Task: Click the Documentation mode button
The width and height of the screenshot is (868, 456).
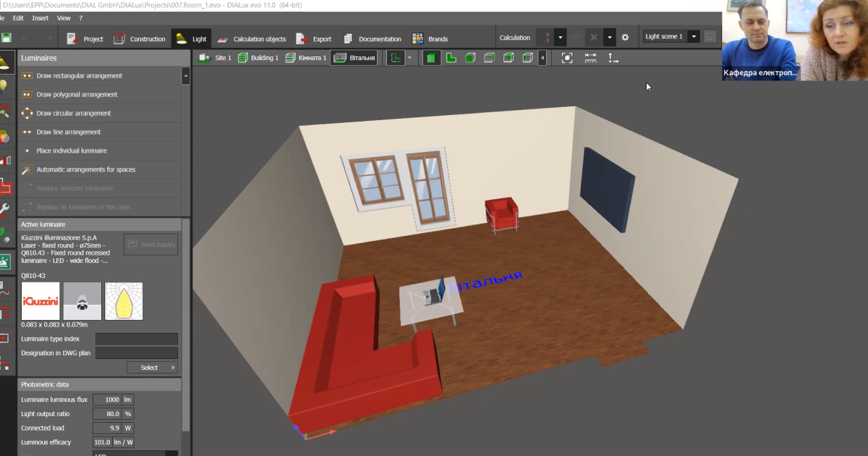Action: tap(372, 39)
